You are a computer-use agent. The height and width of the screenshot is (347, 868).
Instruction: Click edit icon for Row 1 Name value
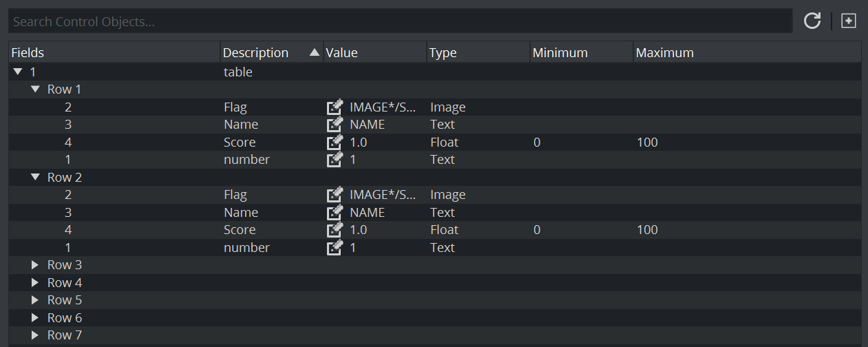335,125
